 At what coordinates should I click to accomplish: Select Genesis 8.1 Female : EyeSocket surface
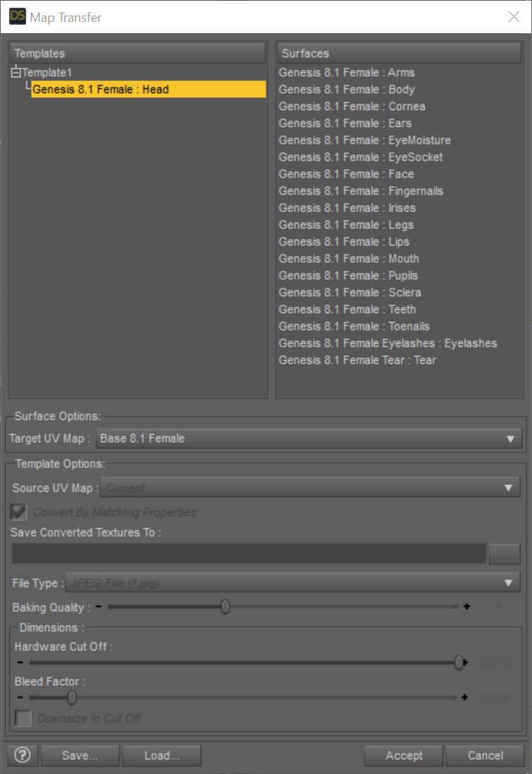361,157
